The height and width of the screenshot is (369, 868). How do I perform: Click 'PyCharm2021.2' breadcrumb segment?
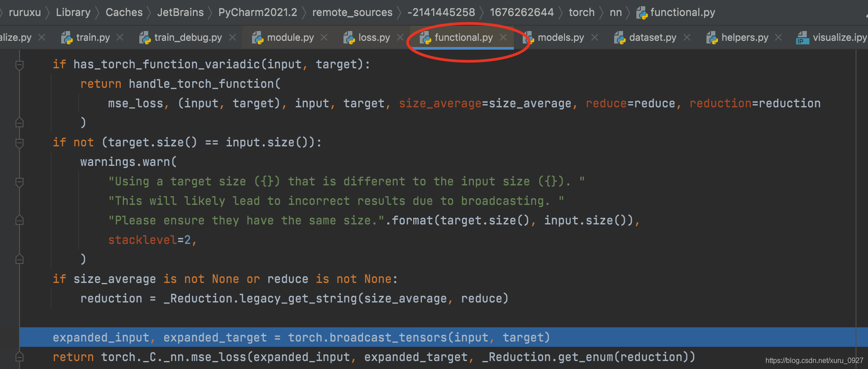click(x=258, y=12)
